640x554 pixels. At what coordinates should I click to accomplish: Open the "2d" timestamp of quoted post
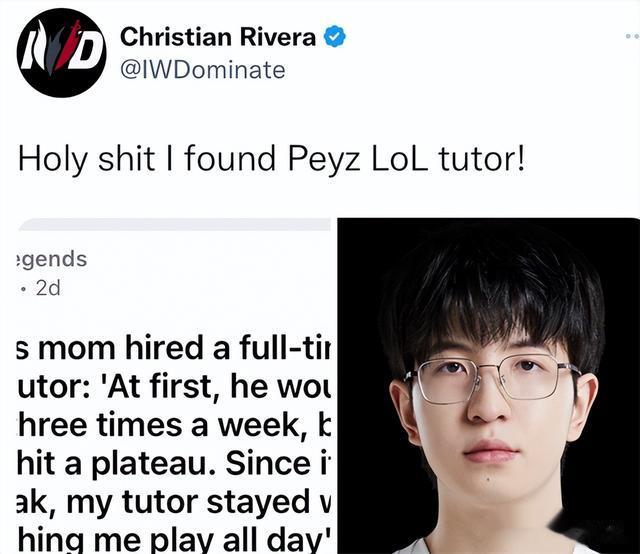(48, 288)
